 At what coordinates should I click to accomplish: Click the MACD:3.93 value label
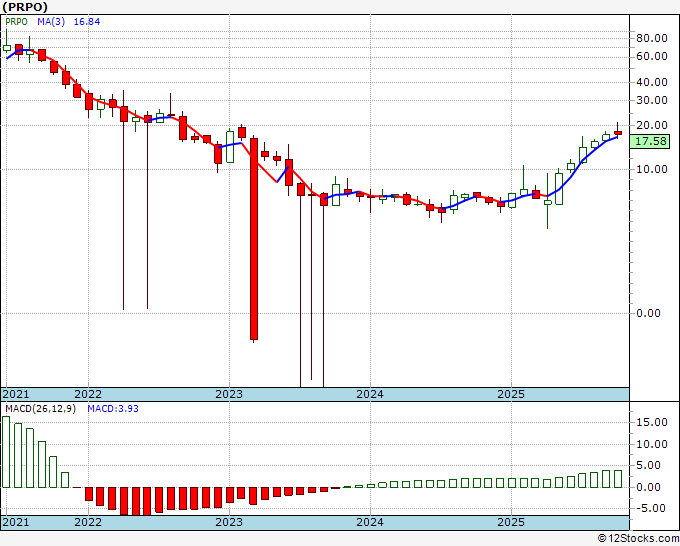[x=113, y=409]
